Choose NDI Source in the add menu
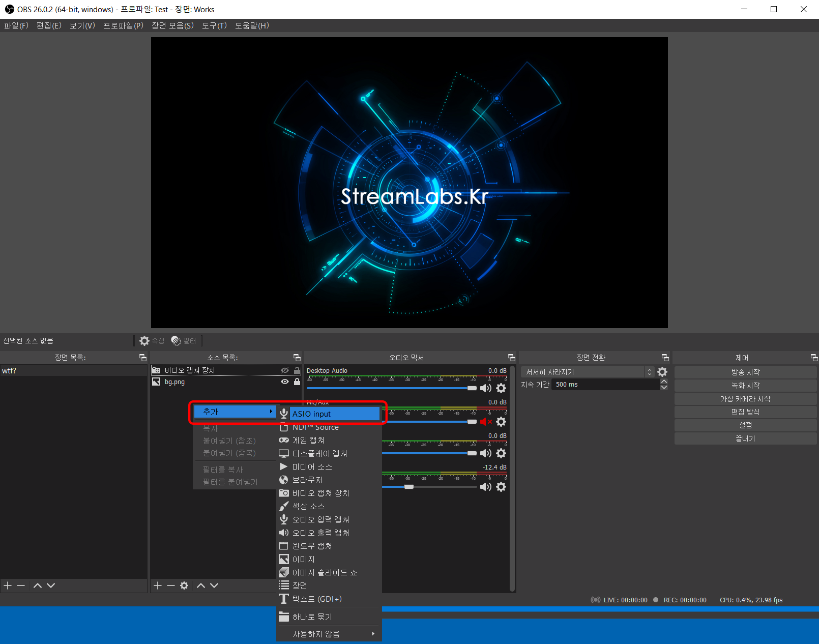 pos(329,427)
